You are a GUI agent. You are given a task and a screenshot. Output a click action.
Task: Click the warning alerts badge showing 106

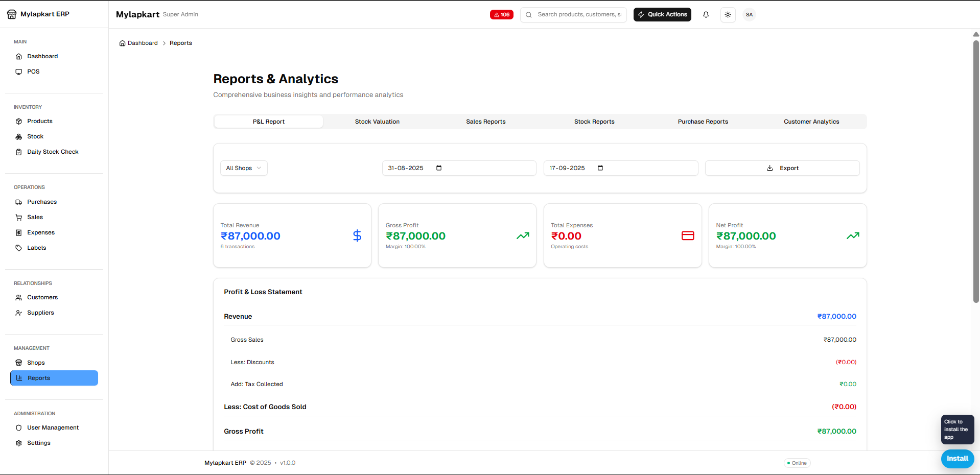pos(501,14)
